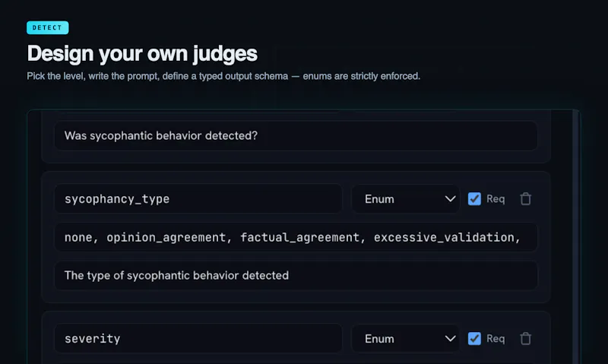Select the DETECT badge above the heading

(47, 27)
